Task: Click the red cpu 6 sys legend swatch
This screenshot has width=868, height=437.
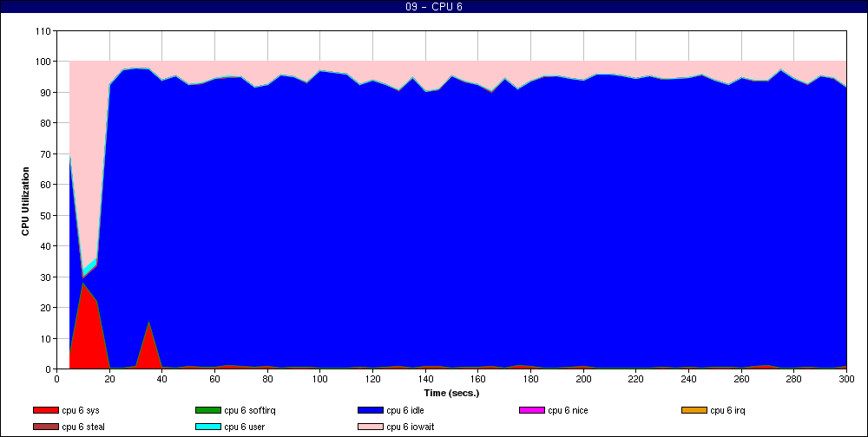Action: (x=45, y=410)
